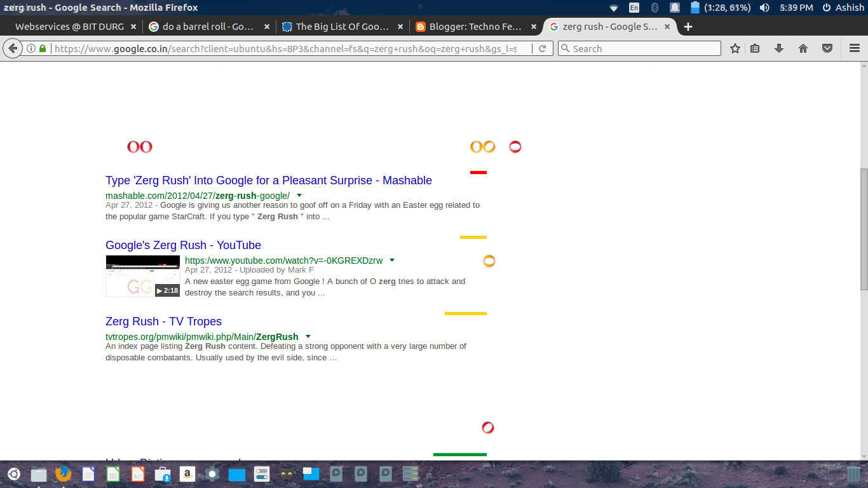Open the server stack icon in dock
Image resolution: width=868 pixels, height=488 pixels.
point(410,474)
